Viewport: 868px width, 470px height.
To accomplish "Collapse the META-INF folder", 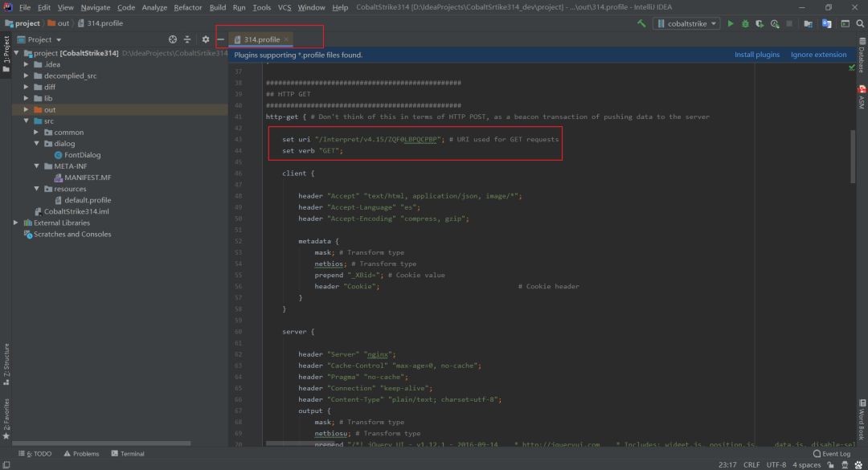I will point(36,166).
